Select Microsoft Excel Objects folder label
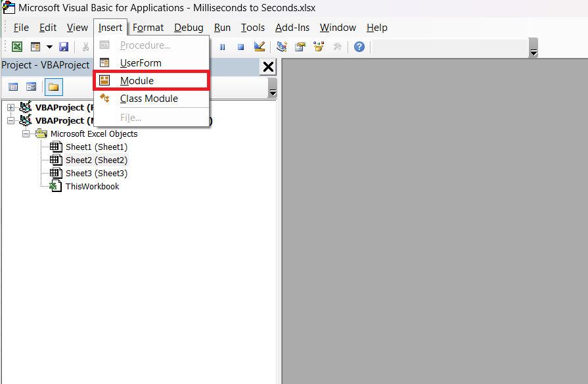Image resolution: width=588 pixels, height=384 pixels. (x=94, y=134)
